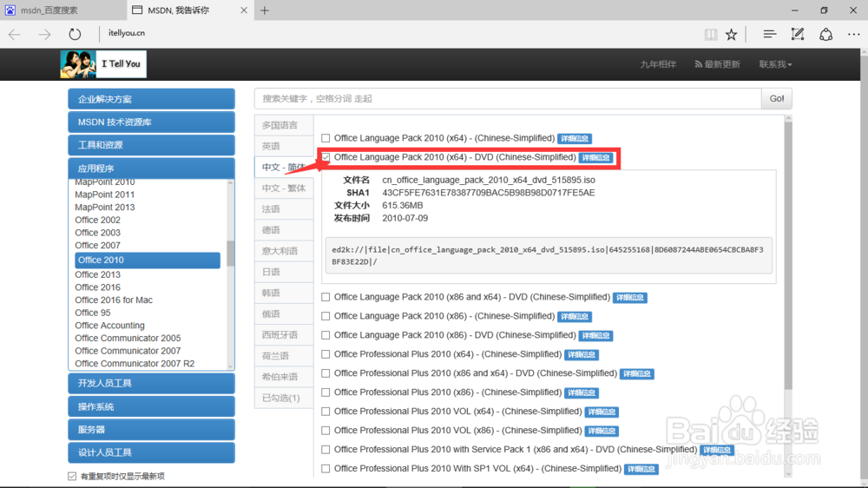Check Language Pack 2010 (x86 and x64) DVD
The width and height of the screenshot is (868, 488).
pos(325,297)
